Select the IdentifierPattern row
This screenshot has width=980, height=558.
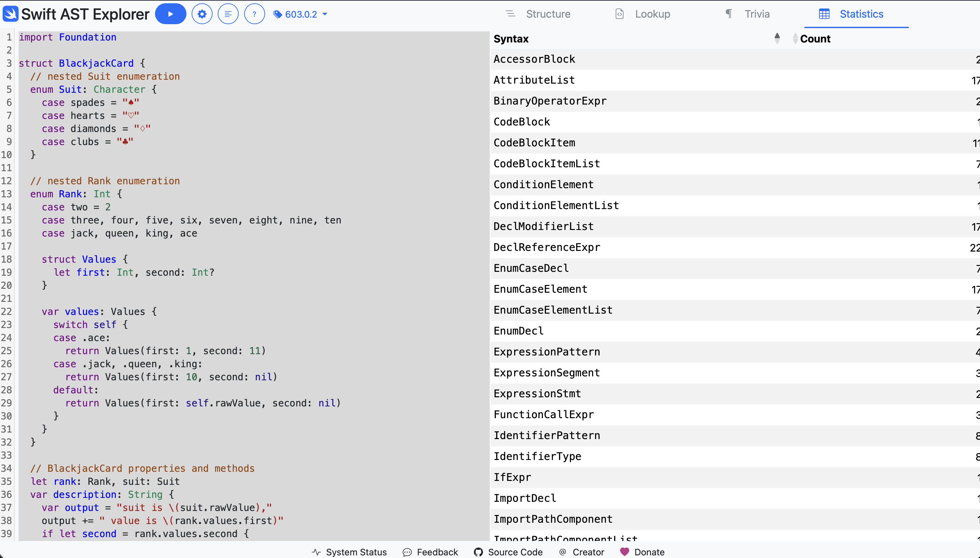point(735,435)
